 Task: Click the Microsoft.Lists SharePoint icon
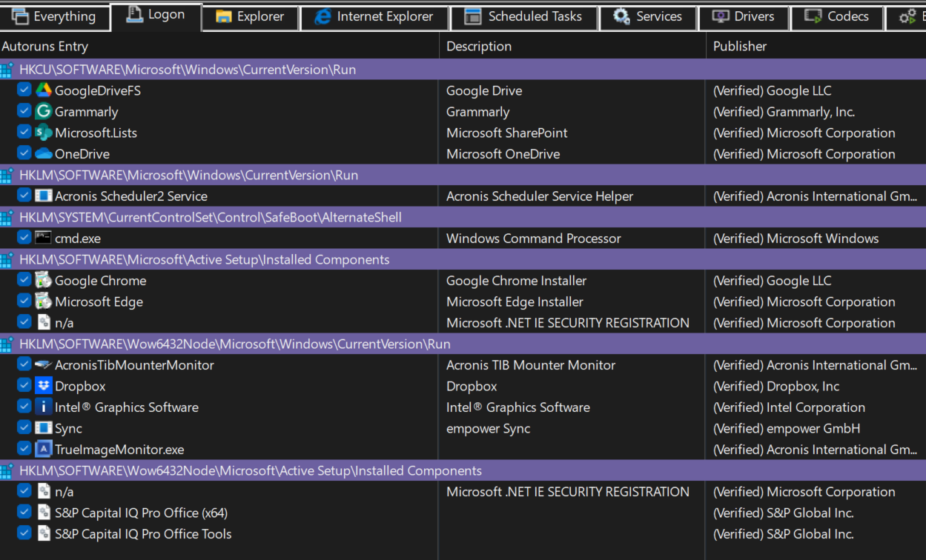pyautogui.click(x=43, y=133)
